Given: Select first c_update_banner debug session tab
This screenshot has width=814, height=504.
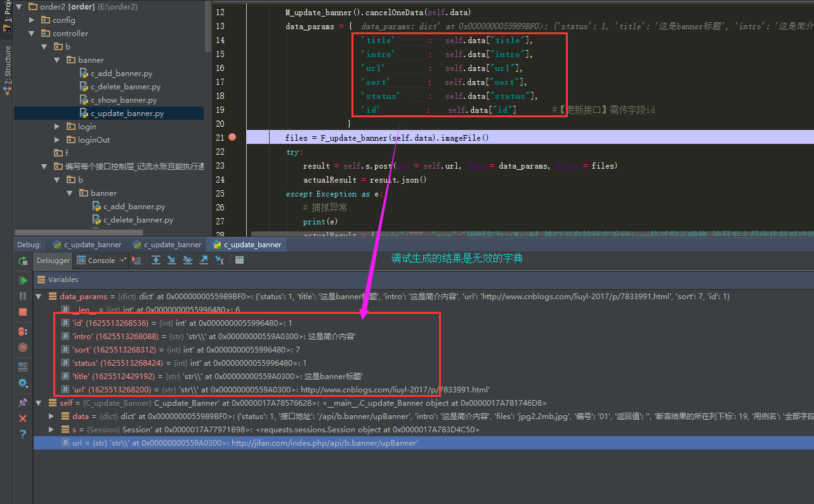Looking at the screenshot, I should coord(87,244).
